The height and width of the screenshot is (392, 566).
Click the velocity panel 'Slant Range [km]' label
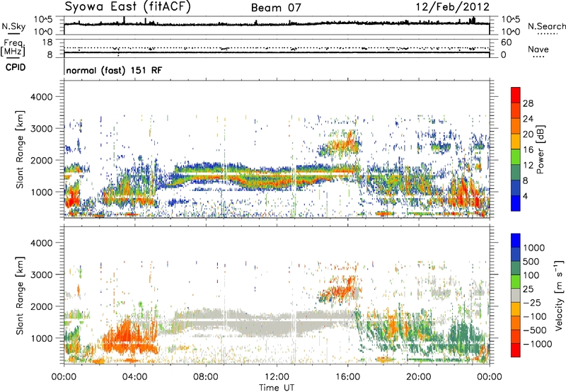pos(20,296)
